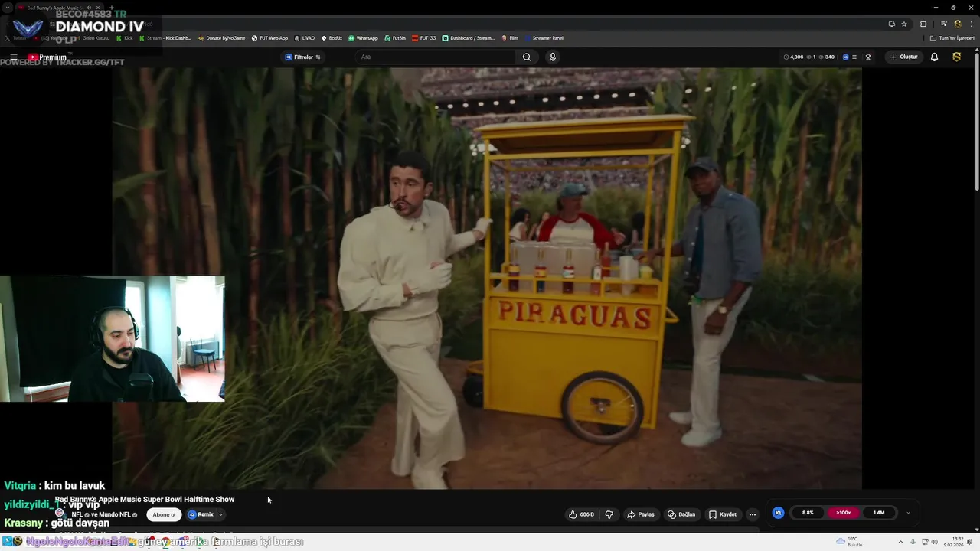Image resolution: width=980 pixels, height=551 pixels.
Task: Open the WhatsApp bookmark
Action: click(363, 38)
